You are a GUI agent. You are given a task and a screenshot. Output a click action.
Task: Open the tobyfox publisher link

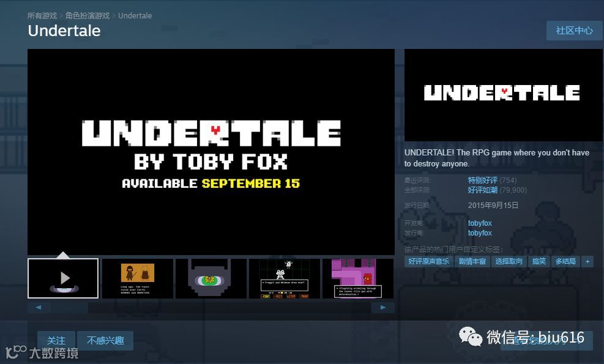click(480, 233)
